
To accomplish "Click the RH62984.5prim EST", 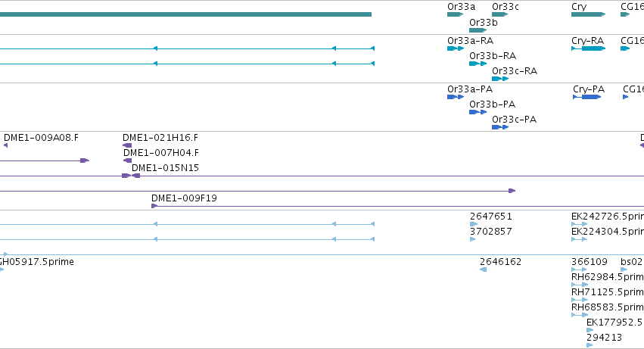I will point(580,285).
